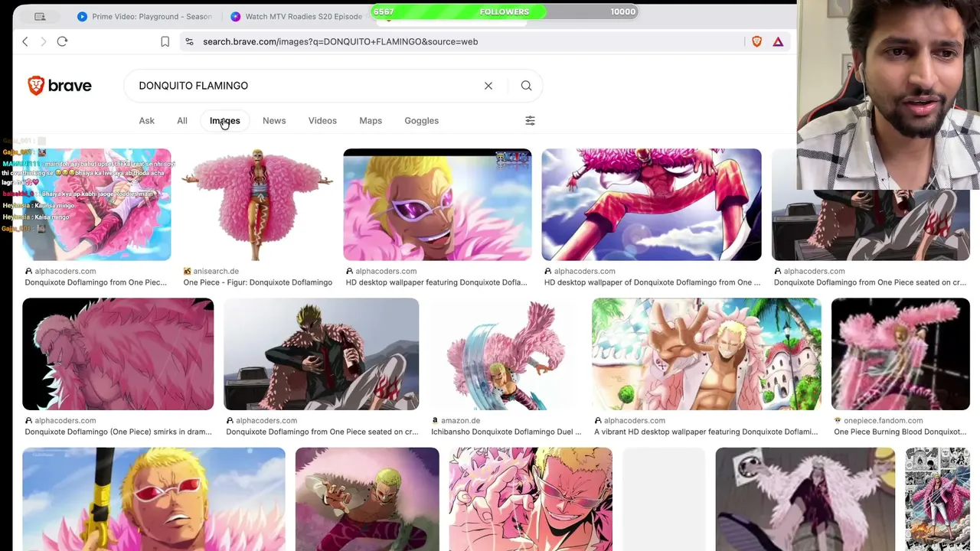Click 'A vibrant HD desktop wallpaper' caption
The height and width of the screenshot is (551, 980).
point(706,432)
